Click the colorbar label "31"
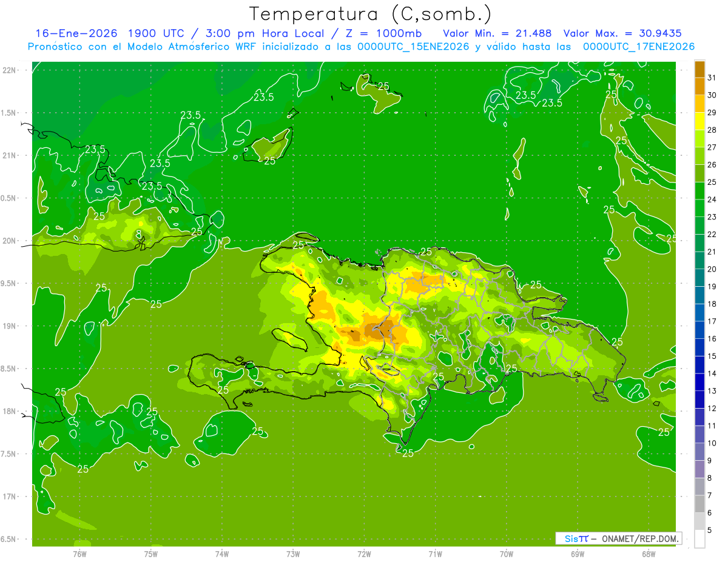Image resolution: width=728 pixels, height=562 pixels. pyautogui.click(x=712, y=78)
